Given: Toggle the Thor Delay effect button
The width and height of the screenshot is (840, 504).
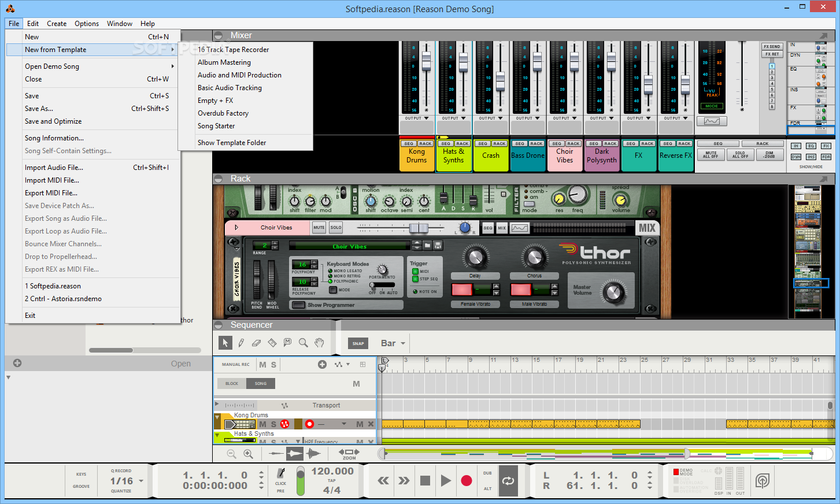Looking at the screenshot, I should click(462, 289).
